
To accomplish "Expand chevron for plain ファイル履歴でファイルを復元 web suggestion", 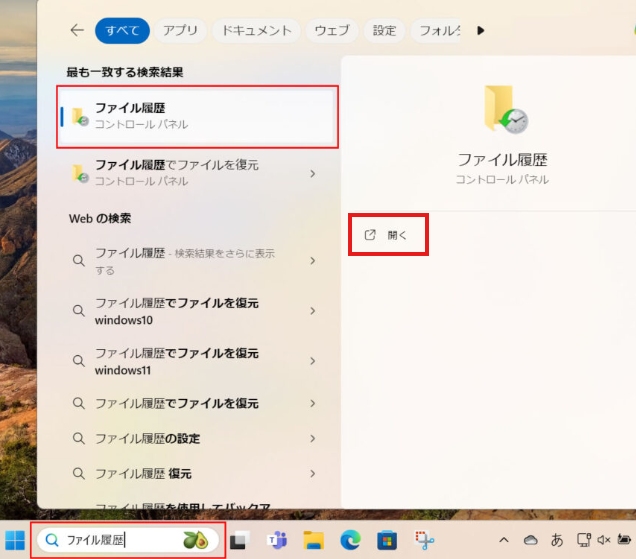I will [312, 403].
